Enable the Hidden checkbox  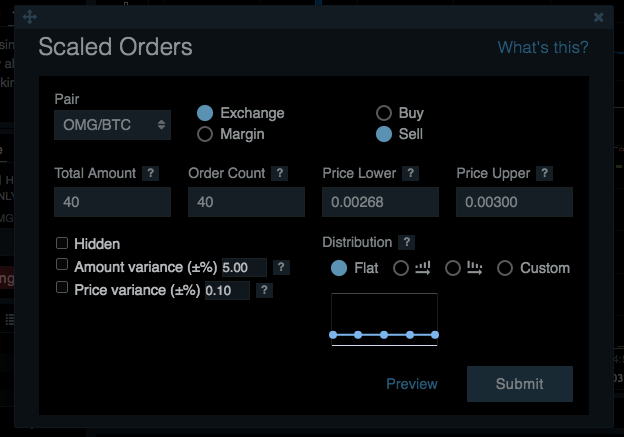62,243
